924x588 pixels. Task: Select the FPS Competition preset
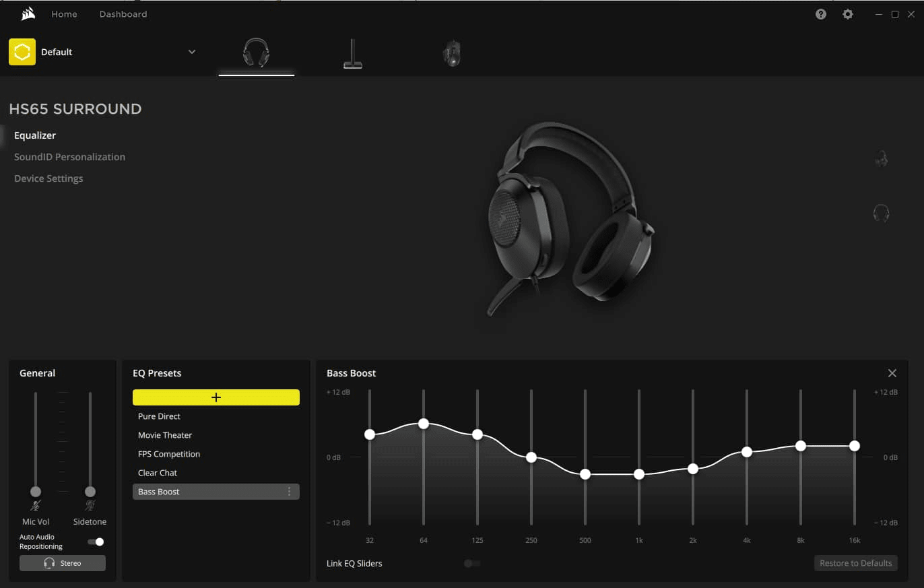pos(169,454)
